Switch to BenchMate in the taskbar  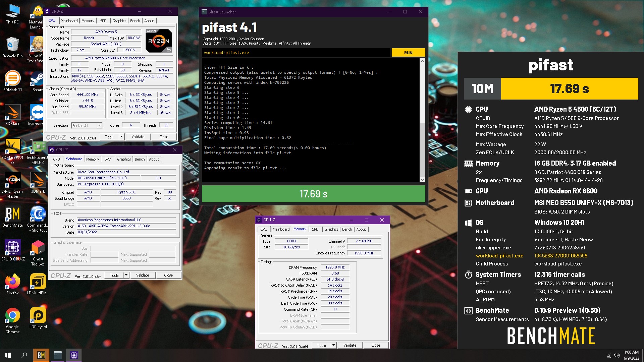coord(41,355)
